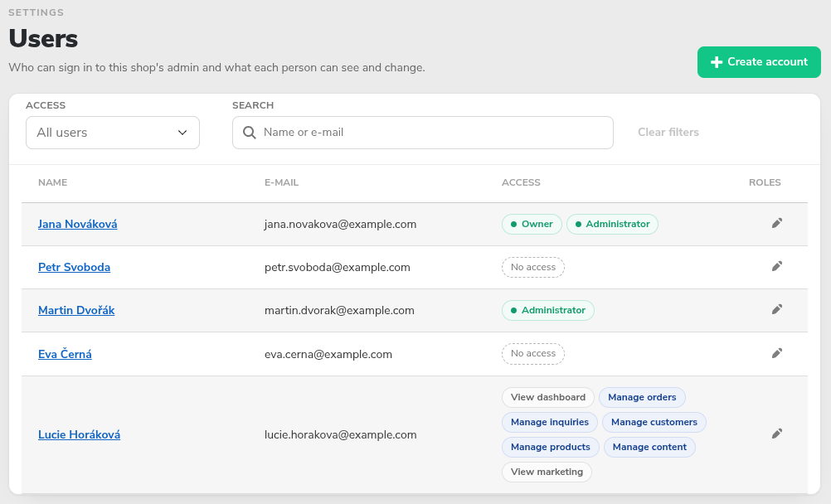Open Lucie Horáková's user profile
831x504 pixels.
(79, 434)
